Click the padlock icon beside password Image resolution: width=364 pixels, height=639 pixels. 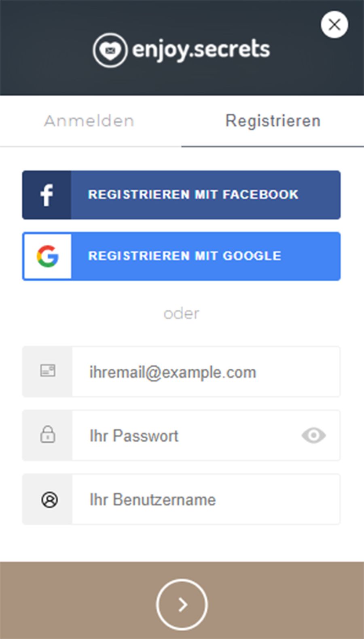point(48,434)
